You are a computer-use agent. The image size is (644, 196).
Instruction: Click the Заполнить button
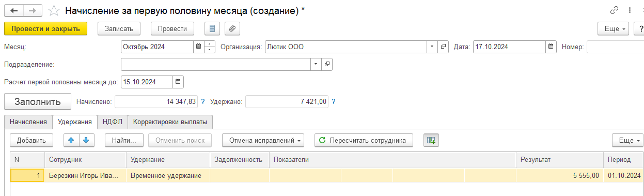(x=37, y=101)
